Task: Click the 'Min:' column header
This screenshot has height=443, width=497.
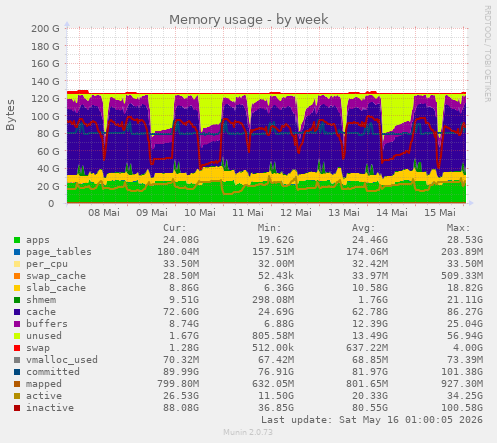Action: coord(269,228)
